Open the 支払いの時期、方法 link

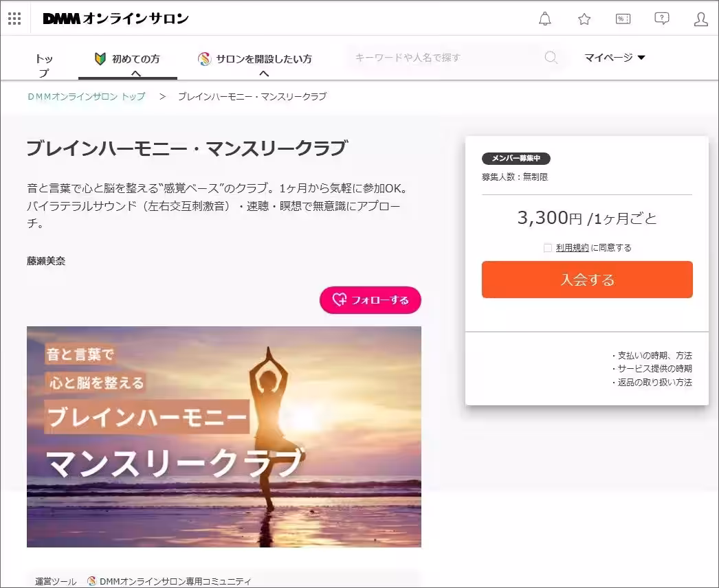coord(654,356)
